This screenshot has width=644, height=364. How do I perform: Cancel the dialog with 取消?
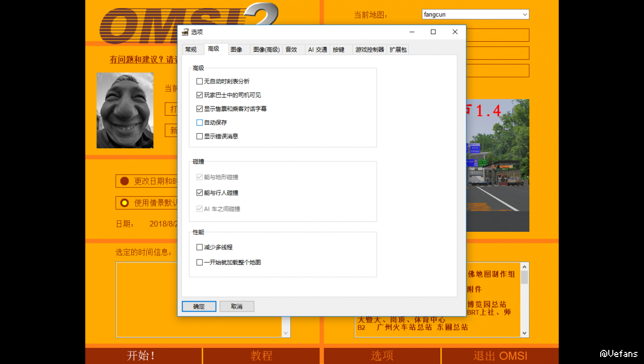click(x=237, y=306)
